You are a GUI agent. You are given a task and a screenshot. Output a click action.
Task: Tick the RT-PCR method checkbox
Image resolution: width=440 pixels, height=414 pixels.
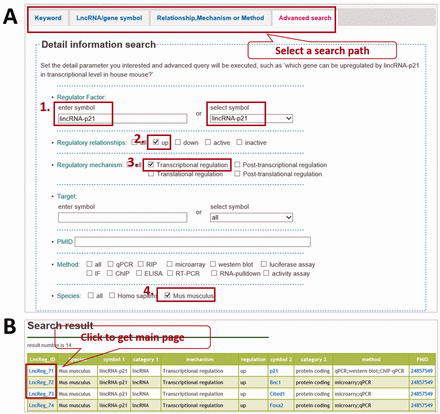click(170, 273)
